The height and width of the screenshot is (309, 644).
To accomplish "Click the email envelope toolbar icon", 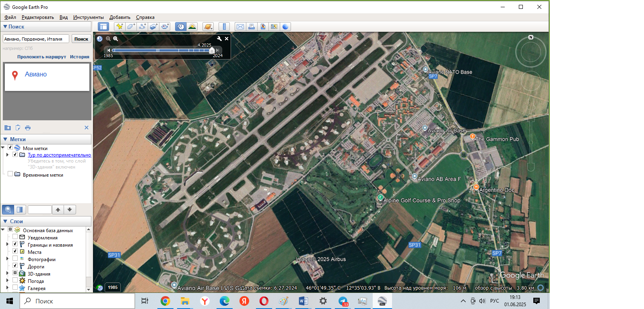I will (240, 27).
